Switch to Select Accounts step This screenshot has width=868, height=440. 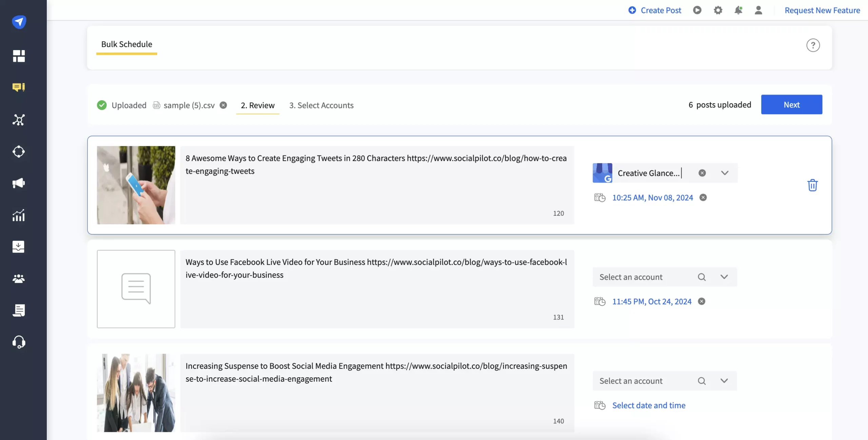tap(321, 104)
